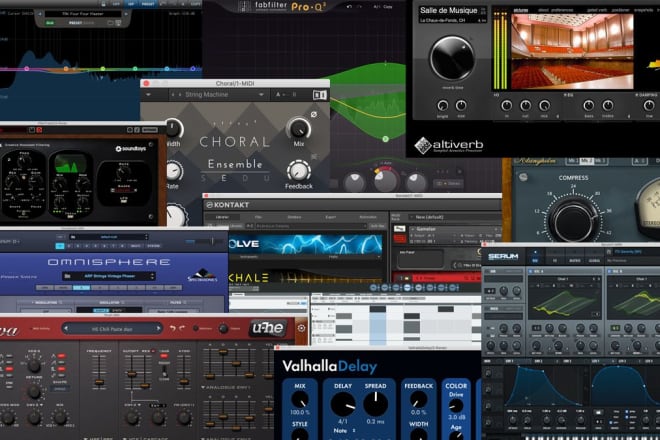Click Diva redo arrow
The height and width of the screenshot is (440, 660).
pyautogui.click(x=182, y=328)
